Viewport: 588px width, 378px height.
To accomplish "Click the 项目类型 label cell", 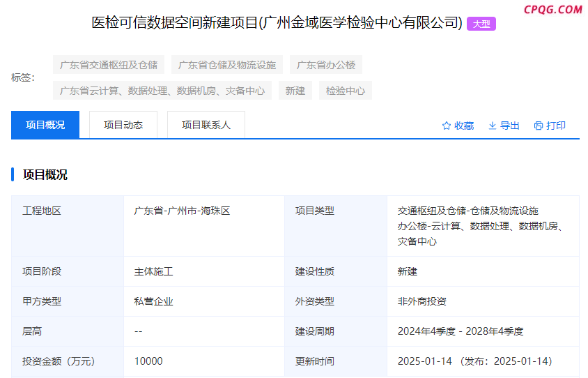I will point(336,226).
